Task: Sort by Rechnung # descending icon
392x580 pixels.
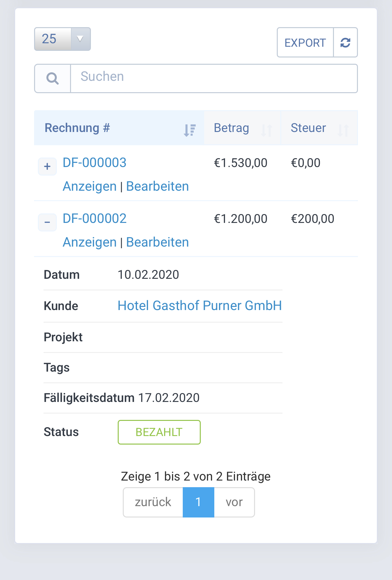Action: (x=190, y=130)
